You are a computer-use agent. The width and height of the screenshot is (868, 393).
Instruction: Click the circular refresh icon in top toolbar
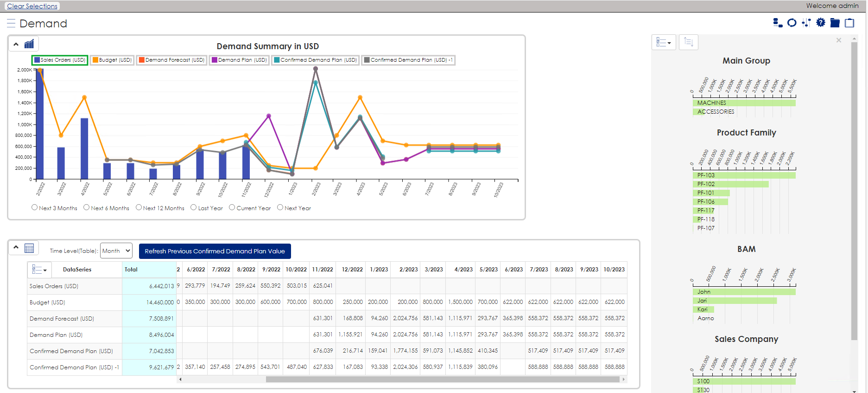tap(792, 23)
